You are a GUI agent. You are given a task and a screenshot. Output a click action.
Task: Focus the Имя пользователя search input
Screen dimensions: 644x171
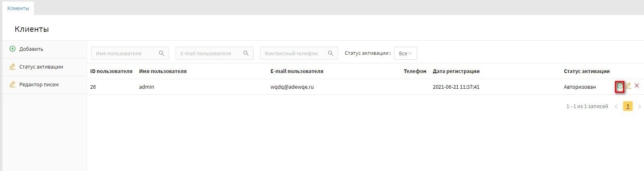(125, 53)
